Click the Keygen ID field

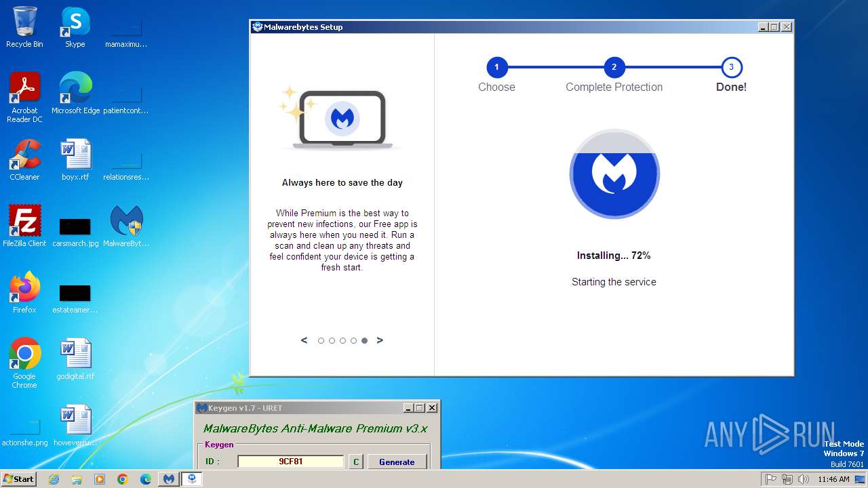pyautogui.click(x=291, y=462)
